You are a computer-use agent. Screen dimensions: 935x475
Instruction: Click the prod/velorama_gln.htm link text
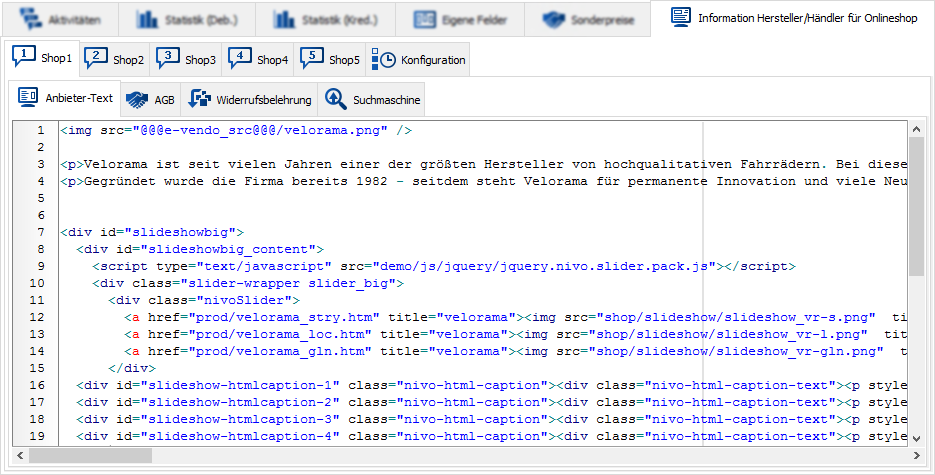[280, 351]
